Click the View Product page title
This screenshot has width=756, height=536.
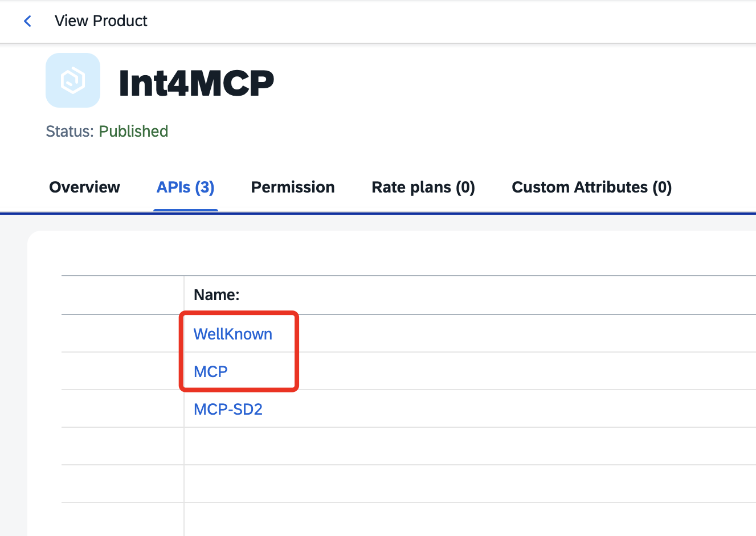point(101,21)
